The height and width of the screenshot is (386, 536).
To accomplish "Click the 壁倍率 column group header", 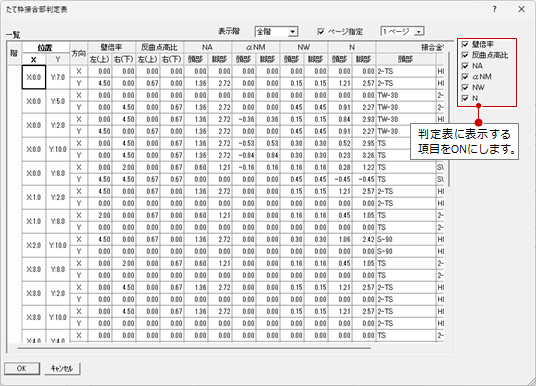I will 112,47.
